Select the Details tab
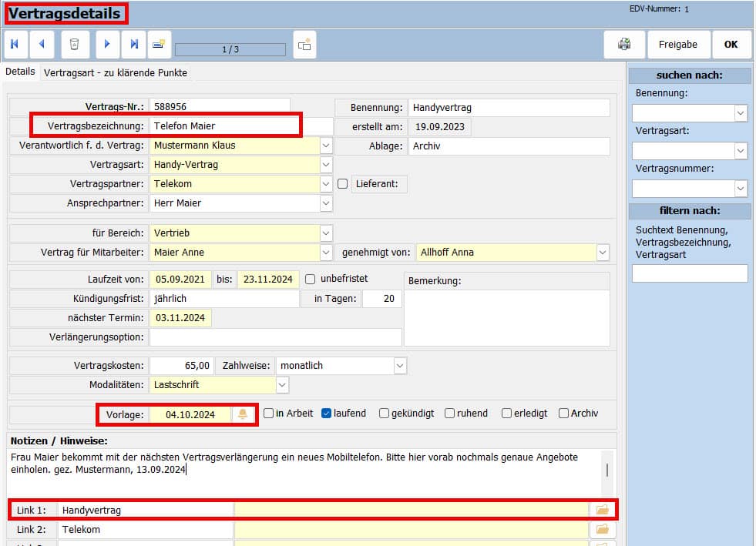The width and height of the screenshot is (756, 546). 20,72
